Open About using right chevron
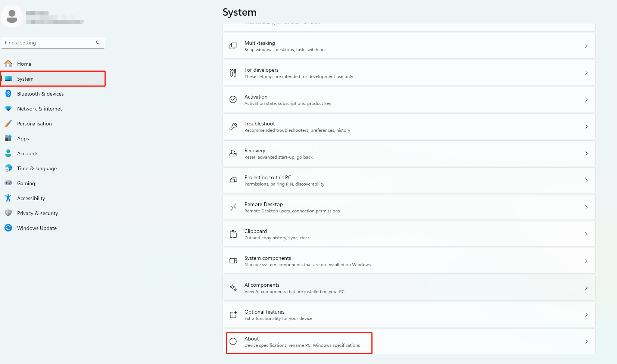The height and width of the screenshot is (364, 617). click(586, 342)
